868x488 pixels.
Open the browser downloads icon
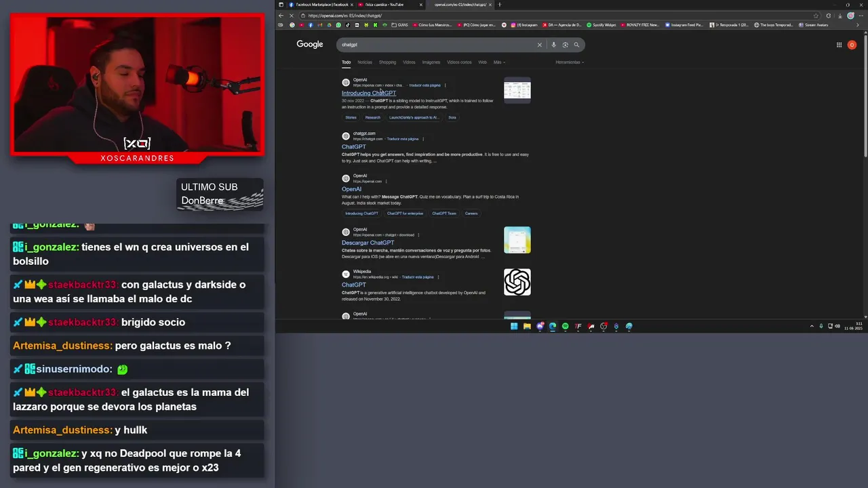[x=840, y=16]
